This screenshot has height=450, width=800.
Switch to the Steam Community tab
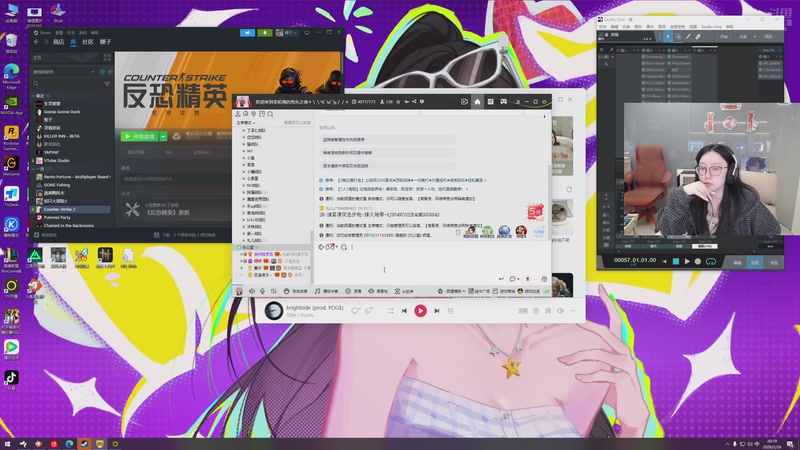[x=88, y=42]
